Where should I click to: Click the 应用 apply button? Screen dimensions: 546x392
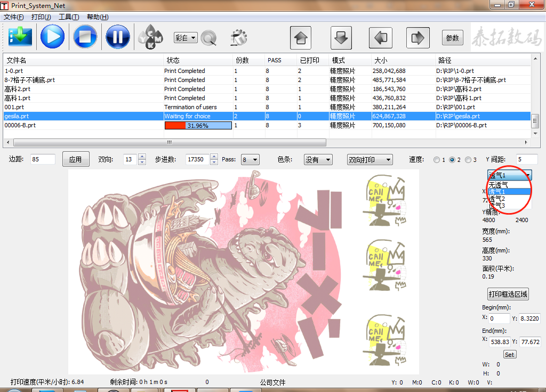[x=75, y=159]
